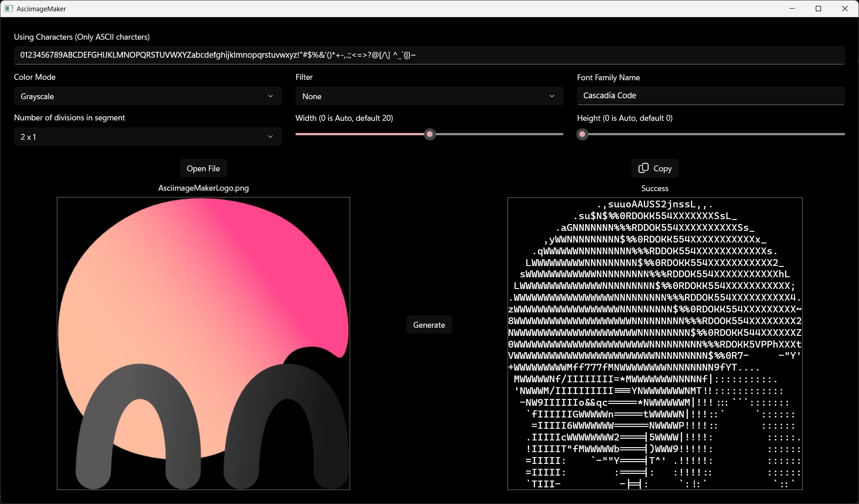The height and width of the screenshot is (504, 859).
Task: Click the Using Characters input field
Action: 429,55
